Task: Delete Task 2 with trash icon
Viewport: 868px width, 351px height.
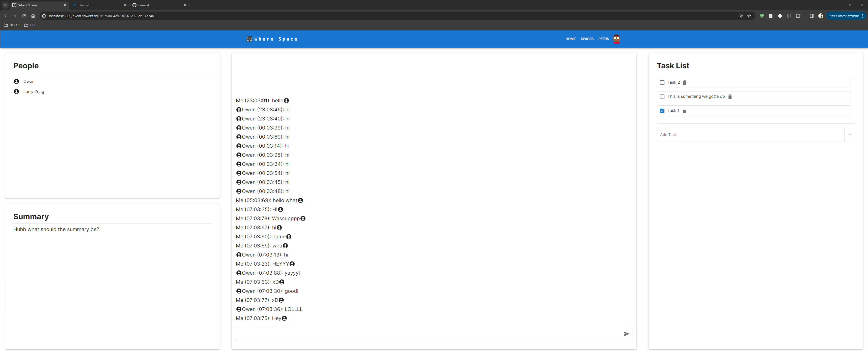Action: 685,82
